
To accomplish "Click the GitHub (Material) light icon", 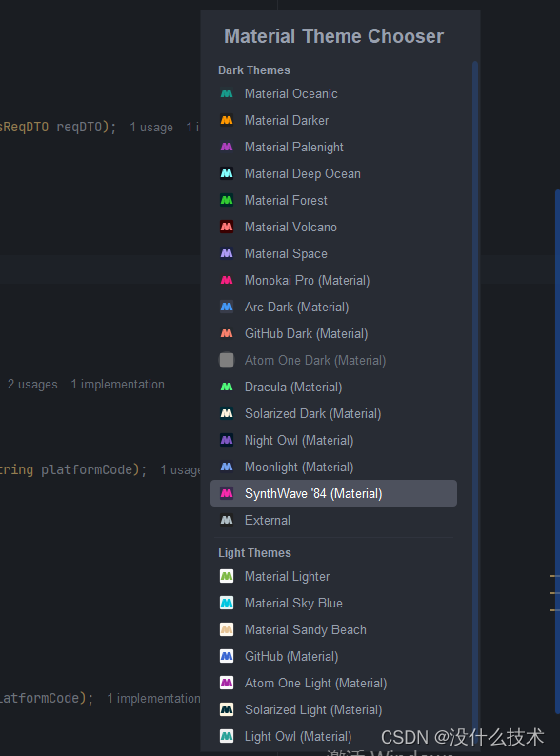I will (x=227, y=656).
